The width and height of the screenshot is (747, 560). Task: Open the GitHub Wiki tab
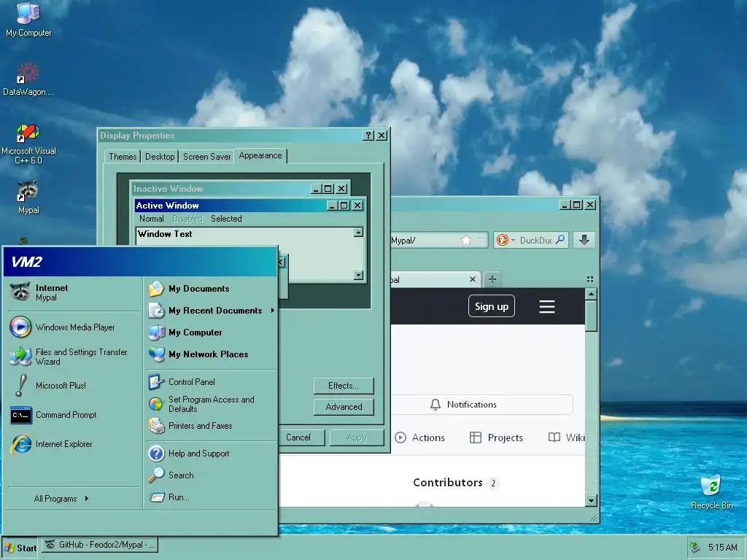(x=566, y=437)
